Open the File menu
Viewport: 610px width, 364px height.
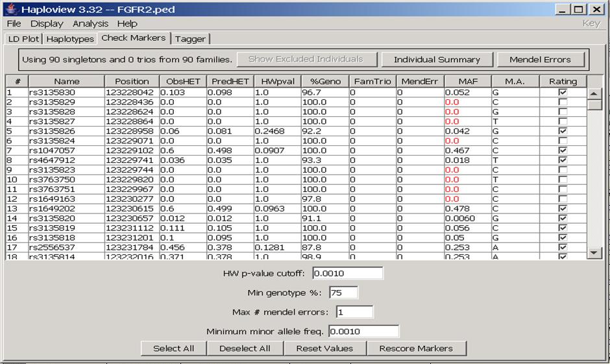(14, 23)
